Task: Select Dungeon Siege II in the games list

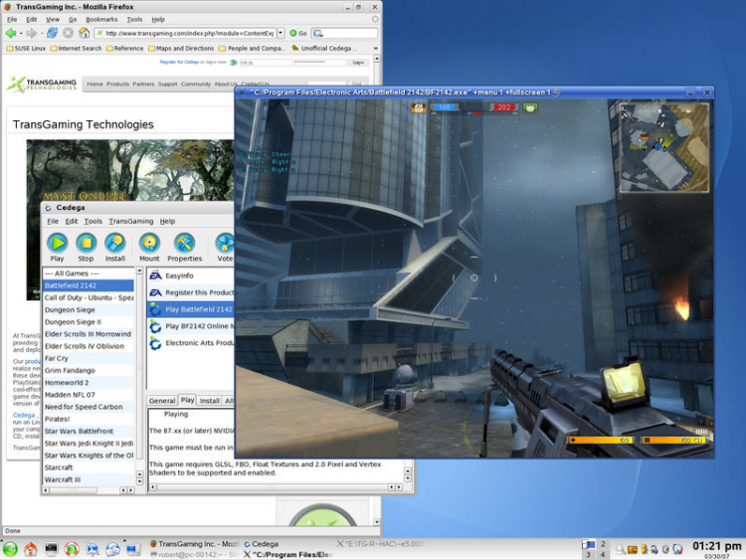Action: [89, 321]
